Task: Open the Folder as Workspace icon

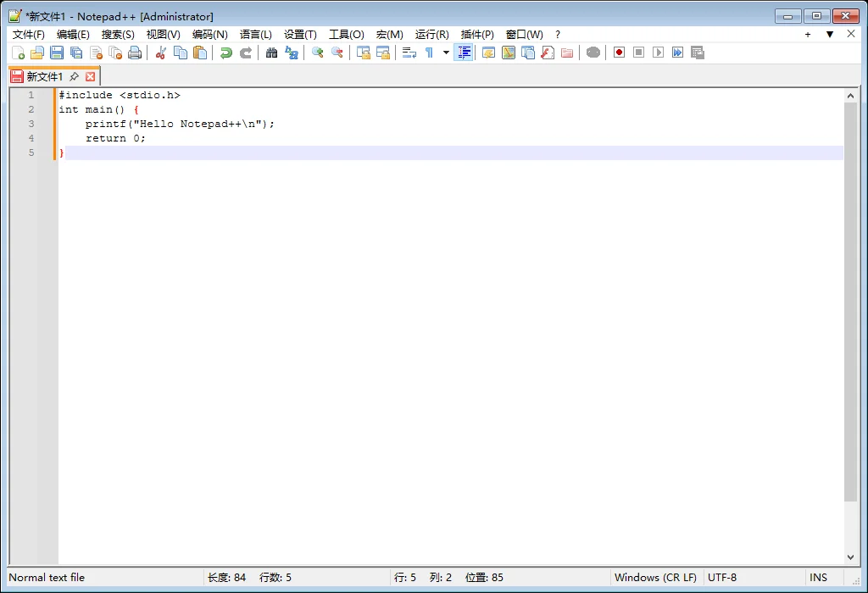Action: click(x=567, y=53)
